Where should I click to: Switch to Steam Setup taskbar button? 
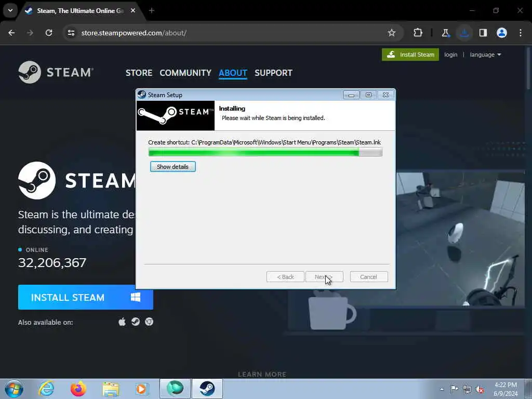207,389
